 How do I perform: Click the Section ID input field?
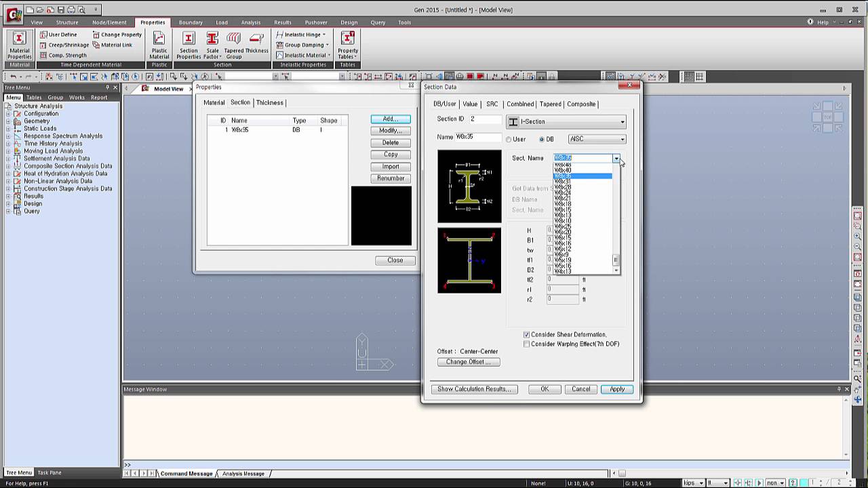click(x=485, y=119)
